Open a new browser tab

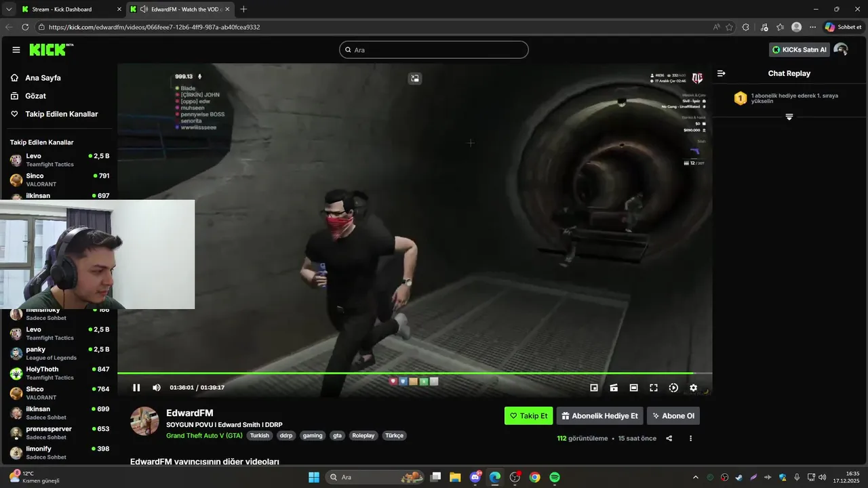(x=243, y=9)
